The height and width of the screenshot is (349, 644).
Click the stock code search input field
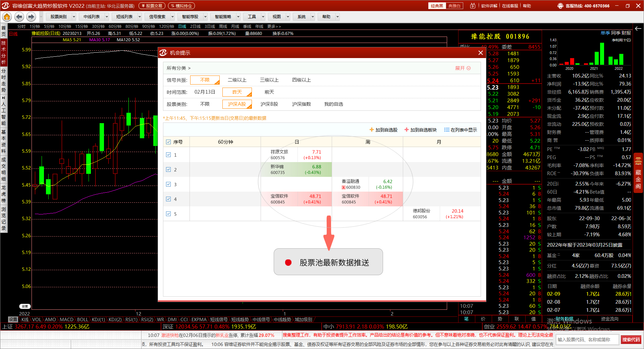587,340
